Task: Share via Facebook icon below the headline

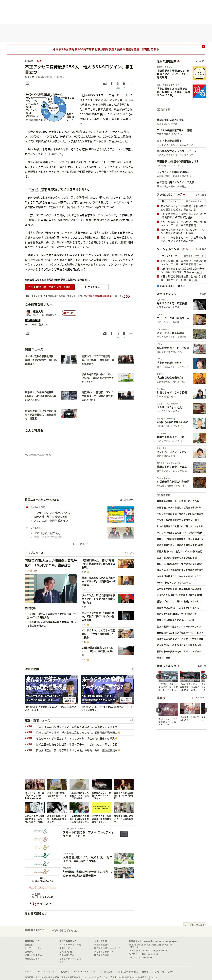Action: click(x=111, y=84)
